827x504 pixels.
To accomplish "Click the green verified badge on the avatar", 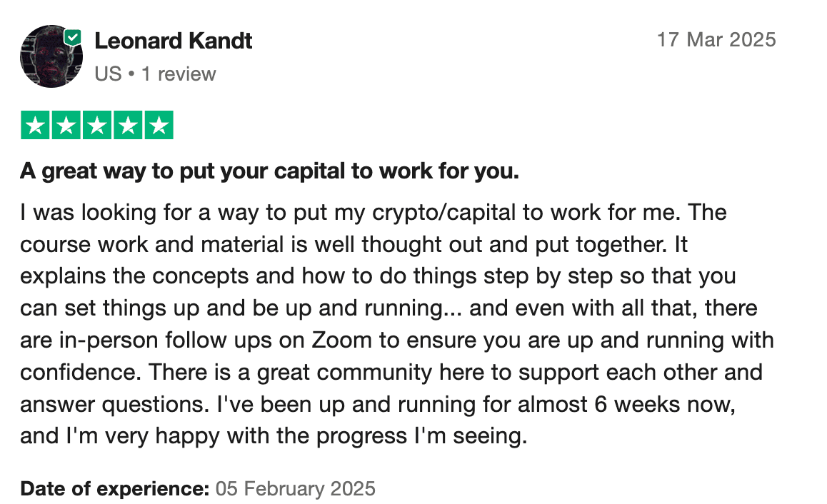I will tap(73, 38).
